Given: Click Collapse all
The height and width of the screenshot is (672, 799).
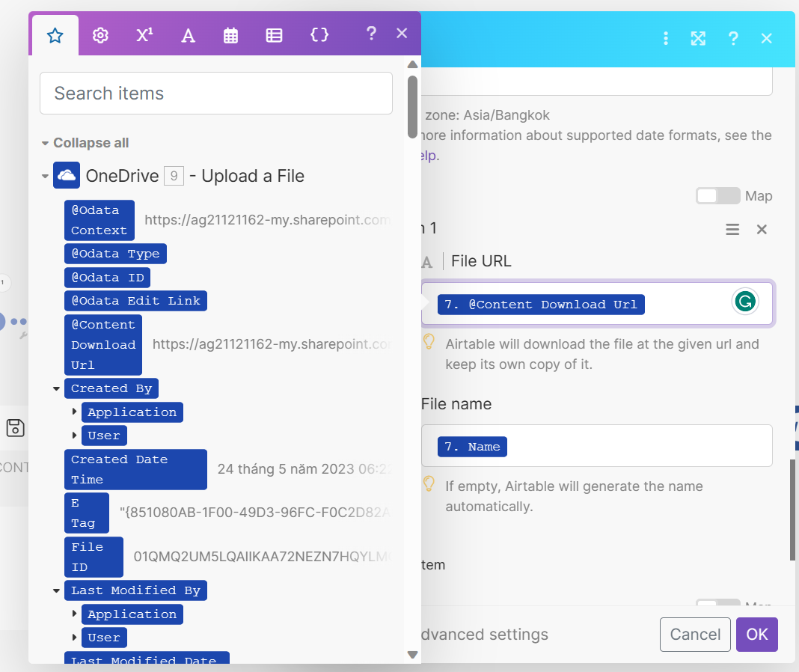Looking at the screenshot, I should (x=91, y=143).
